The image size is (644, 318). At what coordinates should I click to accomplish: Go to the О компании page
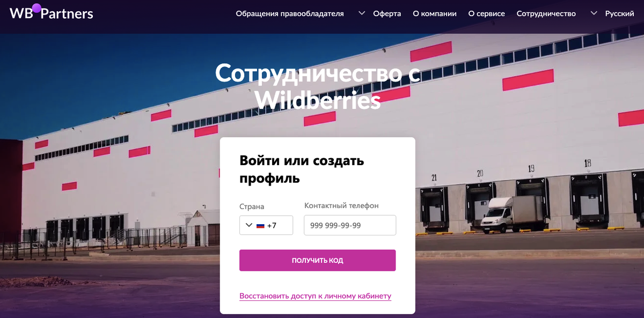435,13
